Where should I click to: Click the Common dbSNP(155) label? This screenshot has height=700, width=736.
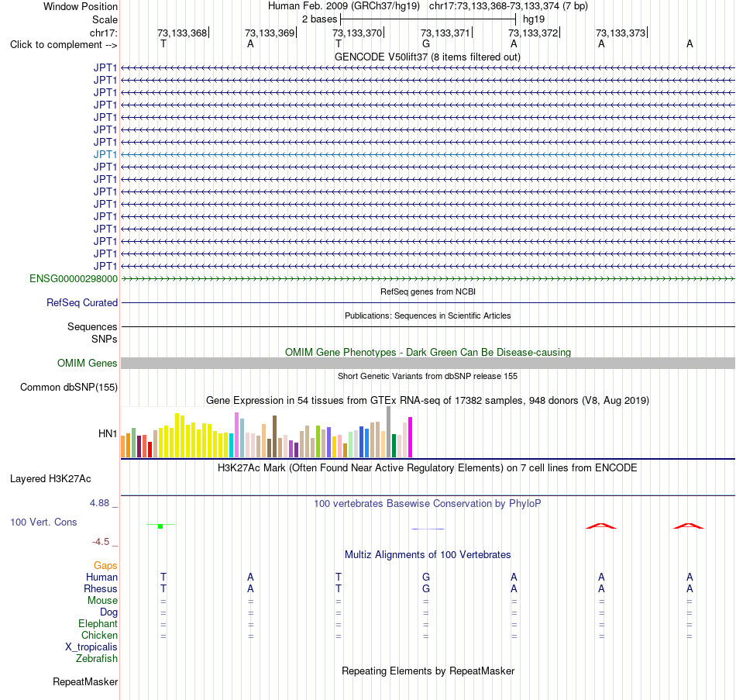pyautogui.click(x=68, y=387)
